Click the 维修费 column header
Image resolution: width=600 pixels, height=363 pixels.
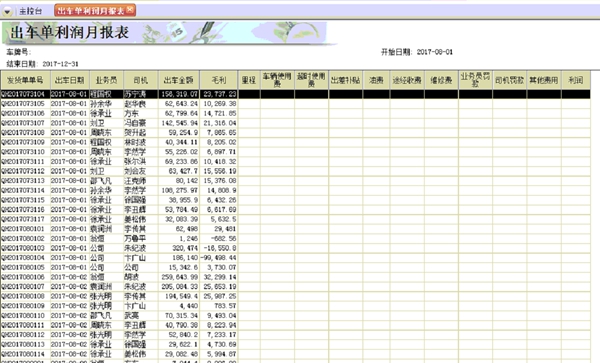tap(441, 80)
